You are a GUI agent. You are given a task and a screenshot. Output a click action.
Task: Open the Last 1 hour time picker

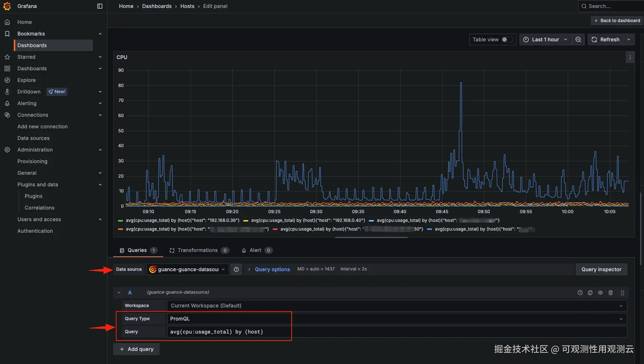545,40
